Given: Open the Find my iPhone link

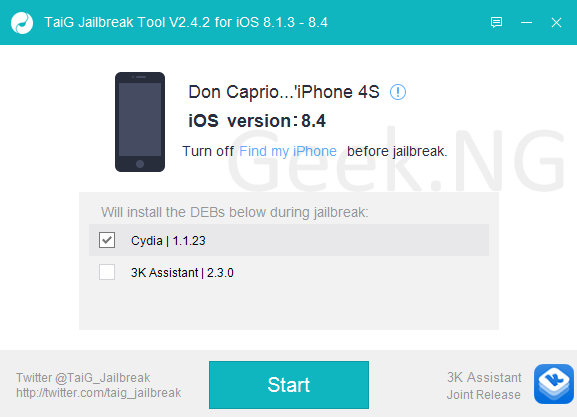Looking at the screenshot, I should [288, 151].
